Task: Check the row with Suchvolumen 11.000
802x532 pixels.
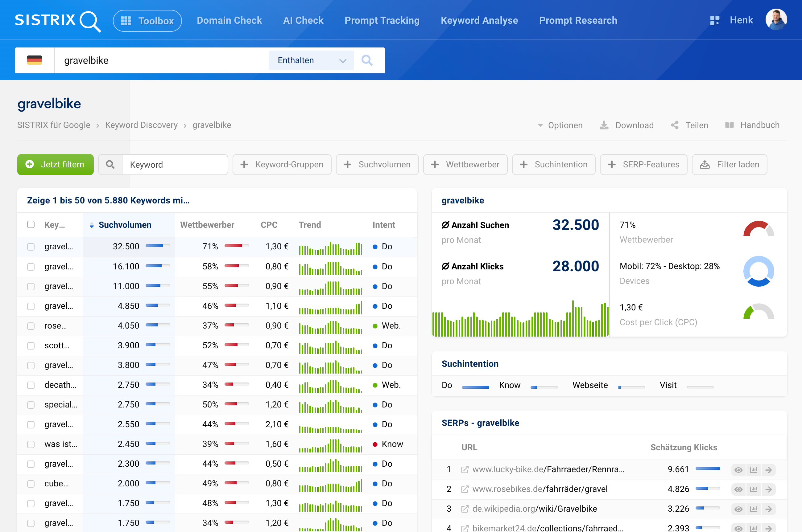Action: click(31, 286)
